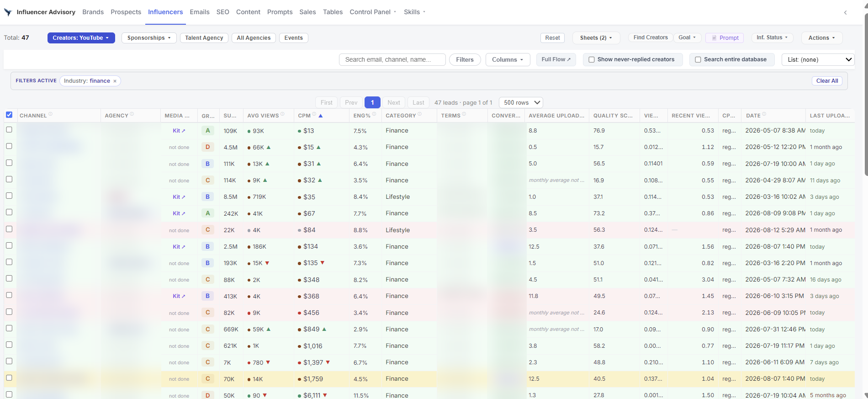Sort by the QUALITY SC... column header
This screenshot has width=868, height=399.
[613, 116]
